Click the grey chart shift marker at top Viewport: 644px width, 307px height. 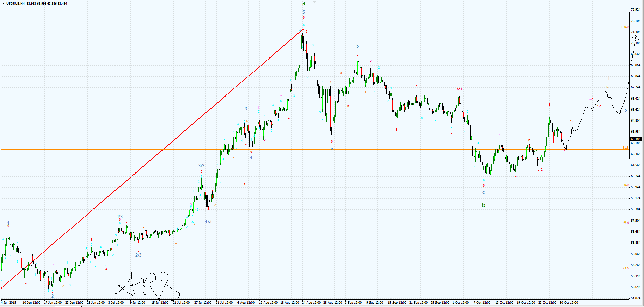314,2
